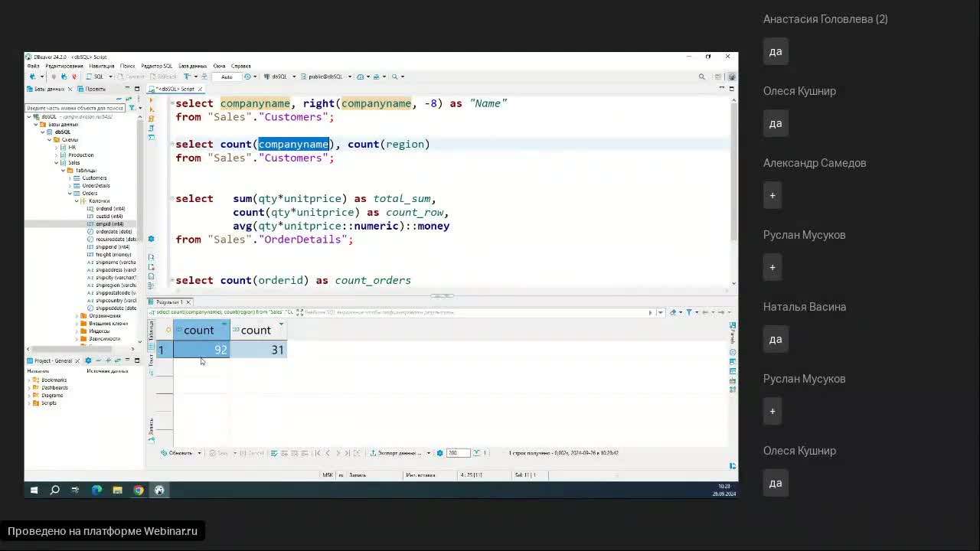Switch to the Базы данных navigator tab
This screenshot has width=980, height=551.
click(47, 89)
